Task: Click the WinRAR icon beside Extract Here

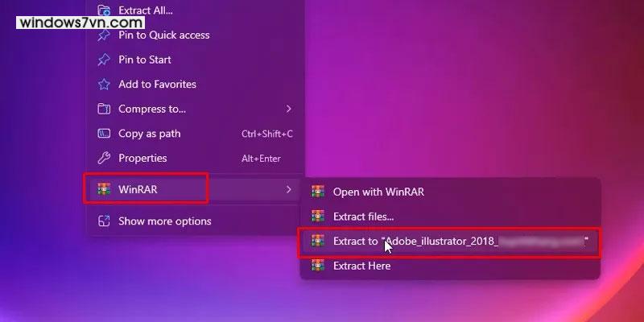Action: point(318,266)
